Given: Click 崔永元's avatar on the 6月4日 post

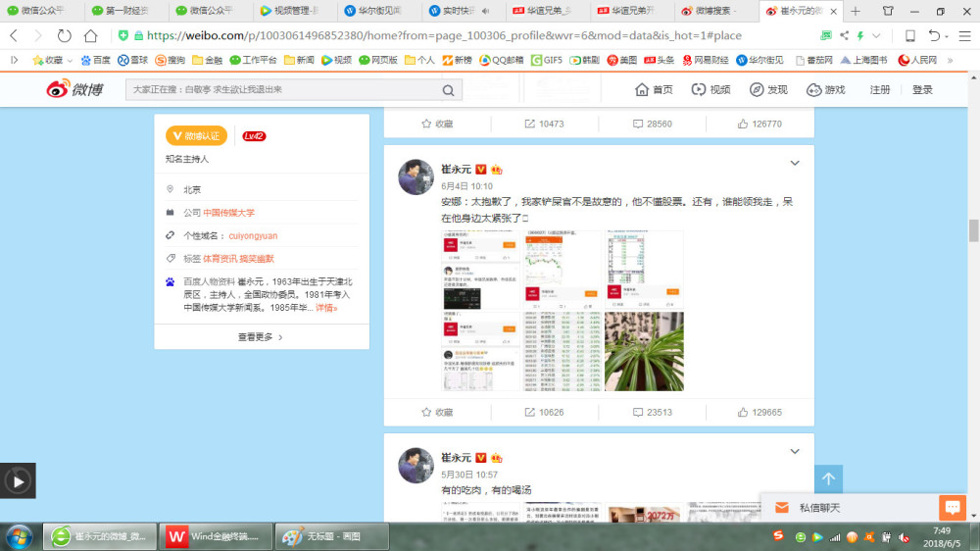Looking at the screenshot, I should point(416,177).
